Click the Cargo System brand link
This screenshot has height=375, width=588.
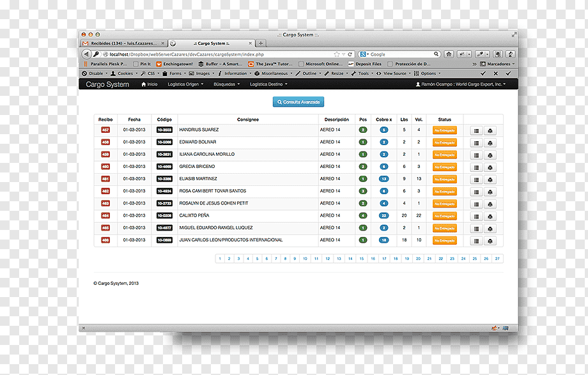coord(107,84)
